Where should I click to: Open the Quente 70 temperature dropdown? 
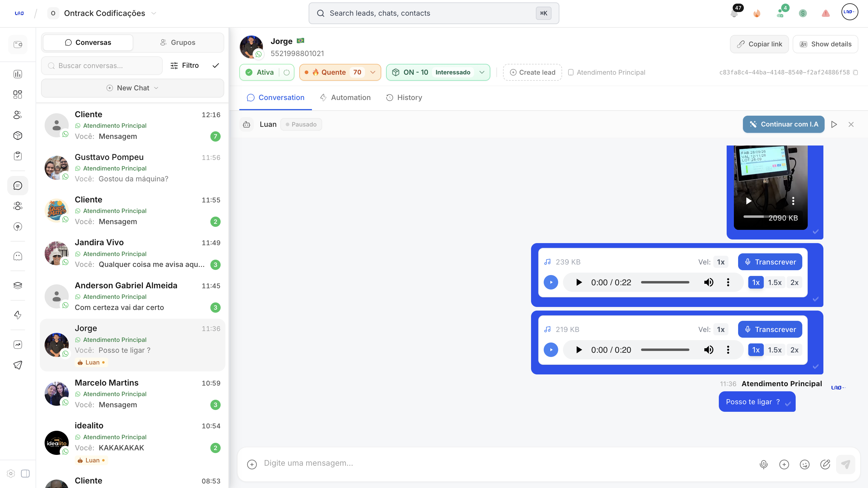[x=340, y=72]
